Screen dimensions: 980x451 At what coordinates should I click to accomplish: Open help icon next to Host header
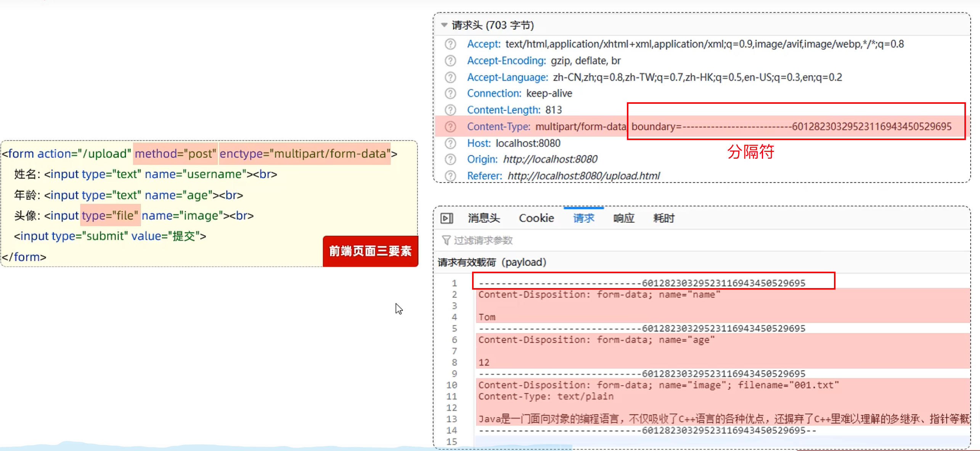pyautogui.click(x=450, y=143)
